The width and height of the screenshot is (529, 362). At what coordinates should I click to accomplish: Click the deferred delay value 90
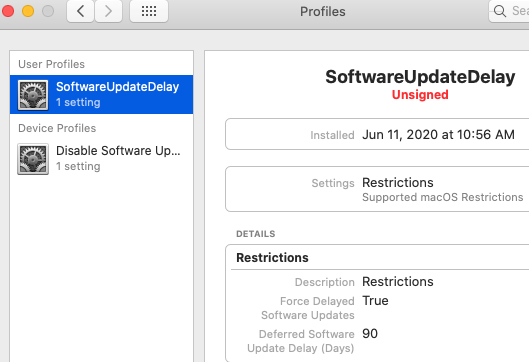(x=370, y=334)
